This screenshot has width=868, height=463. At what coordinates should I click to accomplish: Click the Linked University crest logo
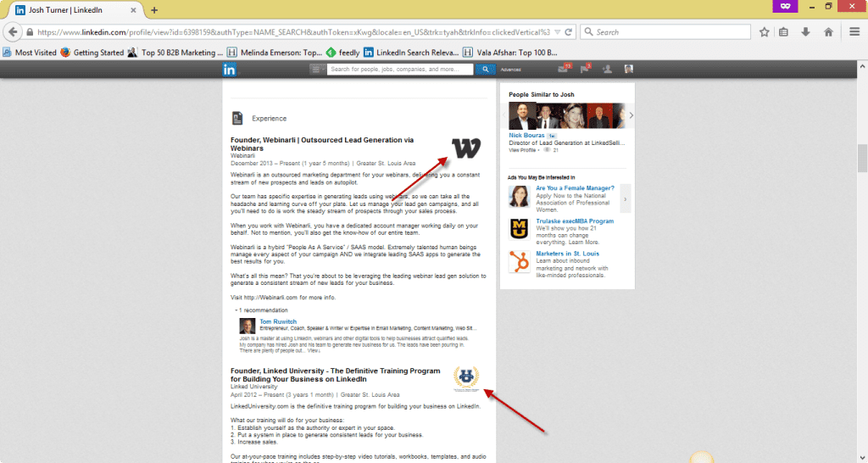[x=466, y=379]
